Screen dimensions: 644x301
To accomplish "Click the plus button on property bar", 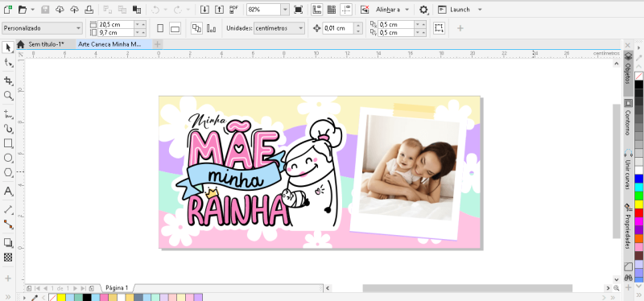I will coord(460,28).
